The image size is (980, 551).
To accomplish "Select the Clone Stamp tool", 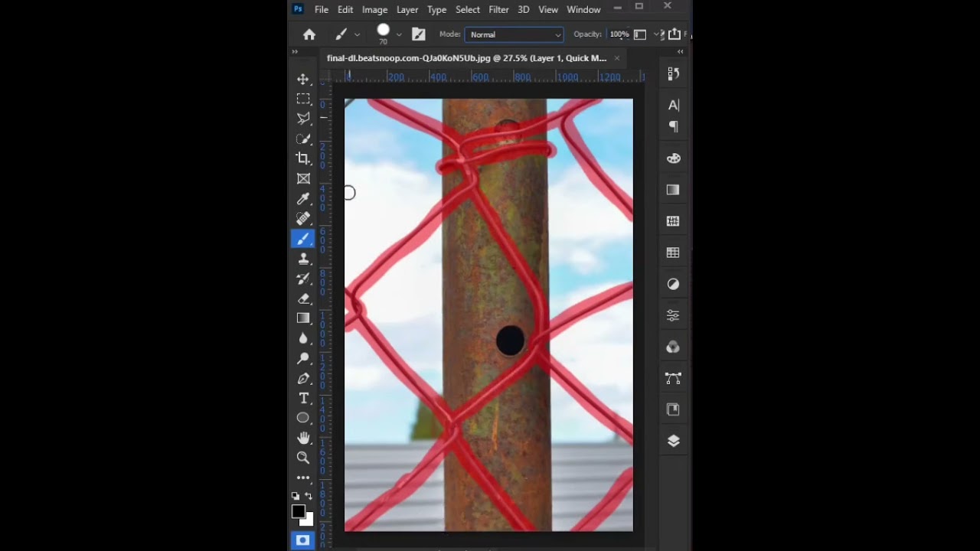I will [303, 259].
